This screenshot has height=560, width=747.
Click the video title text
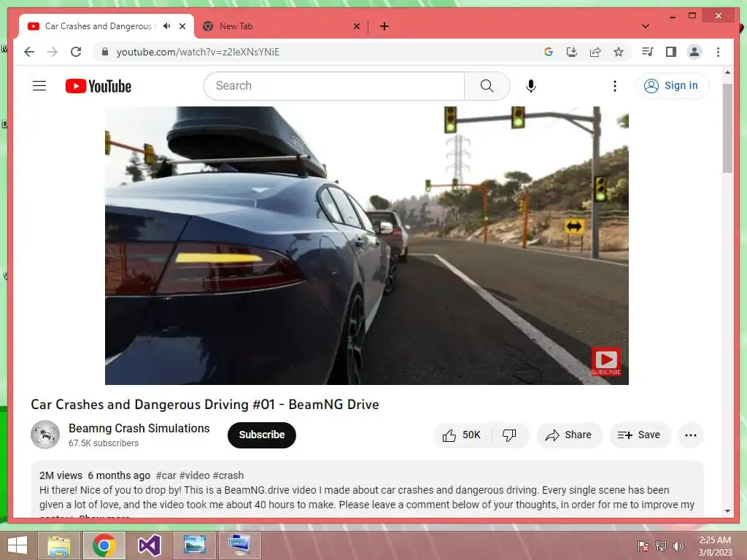coord(205,404)
